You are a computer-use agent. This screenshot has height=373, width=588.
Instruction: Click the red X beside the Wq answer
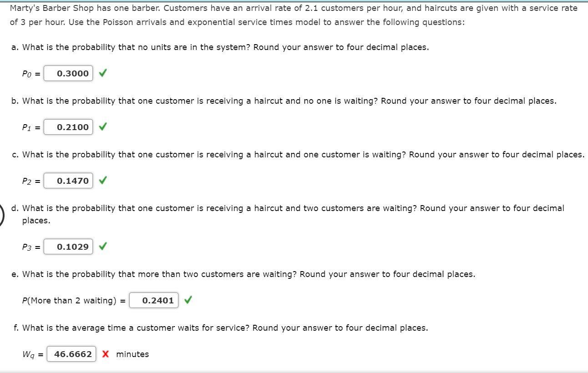coord(105,354)
